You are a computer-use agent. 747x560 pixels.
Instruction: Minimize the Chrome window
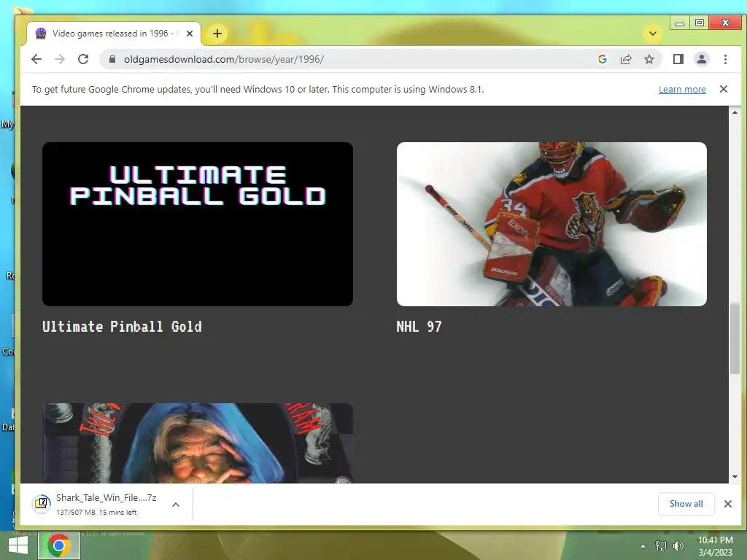(x=680, y=23)
